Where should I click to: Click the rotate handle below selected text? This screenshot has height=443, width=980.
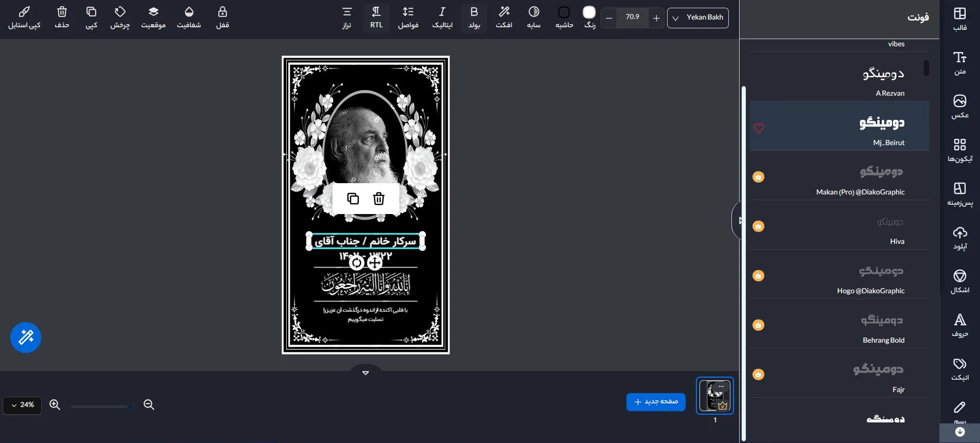[357, 263]
